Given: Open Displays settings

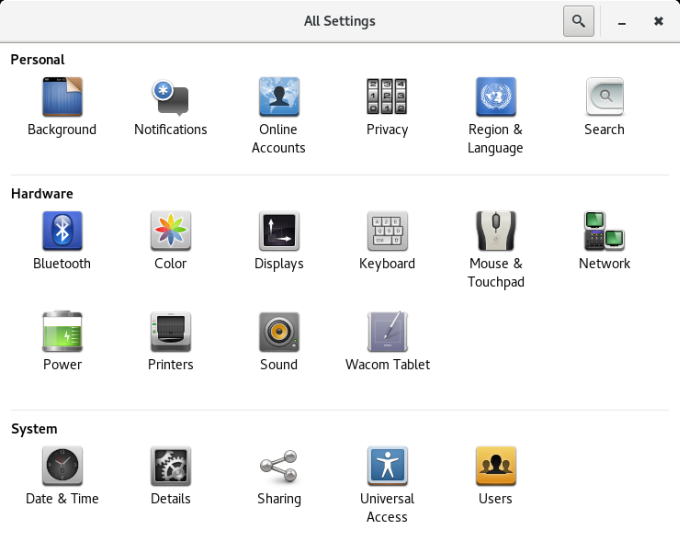Looking at the screenshot, I should 278,232.
